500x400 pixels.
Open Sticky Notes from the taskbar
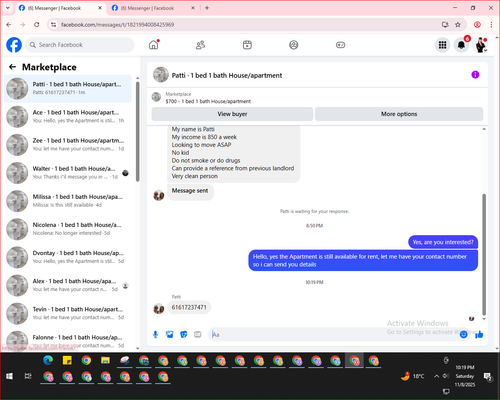[67, 360]
